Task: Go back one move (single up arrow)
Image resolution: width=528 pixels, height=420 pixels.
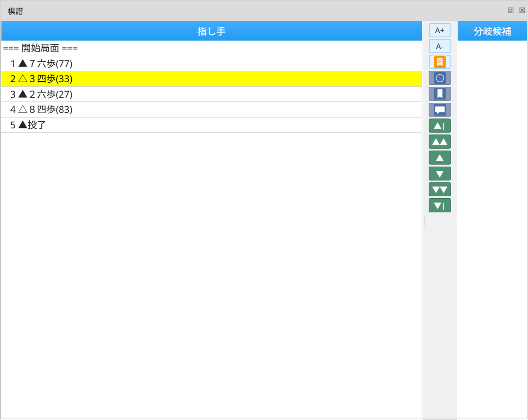Action: click(x=439, y=158)
